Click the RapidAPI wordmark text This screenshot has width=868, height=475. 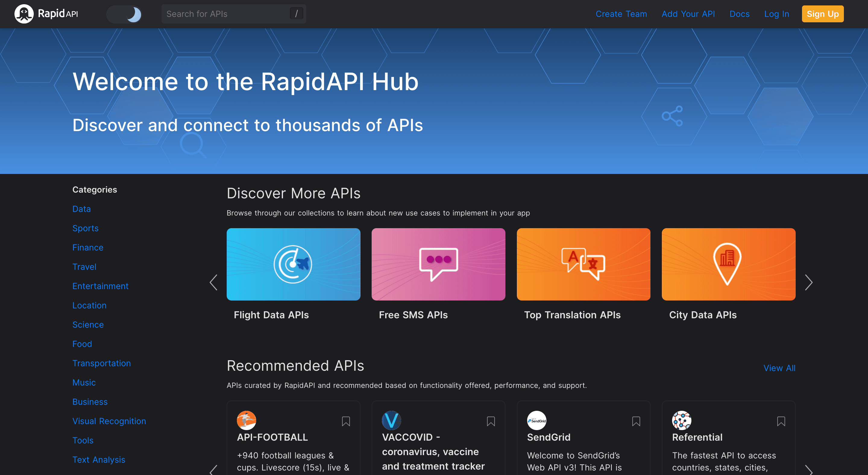pyautogui.click(x=58, y=14)
